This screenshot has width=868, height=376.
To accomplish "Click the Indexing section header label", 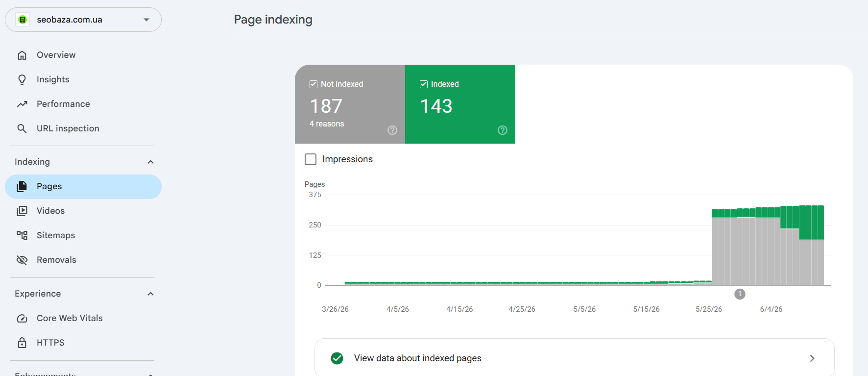I will [32, 162].
